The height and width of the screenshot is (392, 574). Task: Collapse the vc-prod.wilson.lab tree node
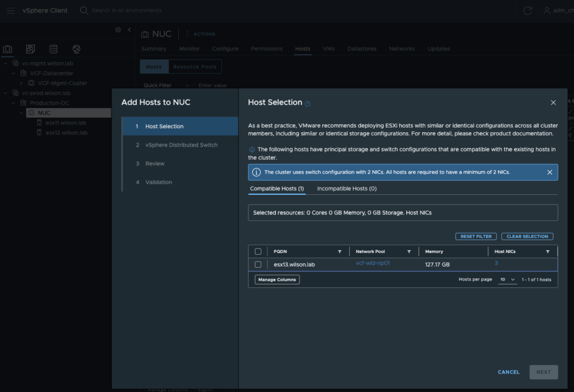click(x=6, y=93)
